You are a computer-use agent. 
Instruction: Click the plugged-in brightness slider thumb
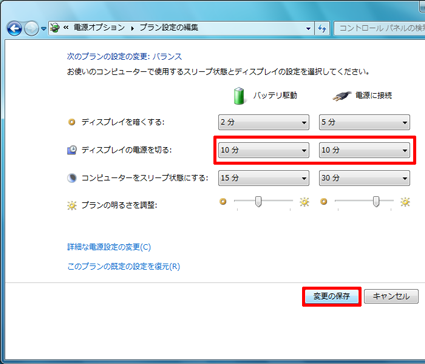(376, 202)
